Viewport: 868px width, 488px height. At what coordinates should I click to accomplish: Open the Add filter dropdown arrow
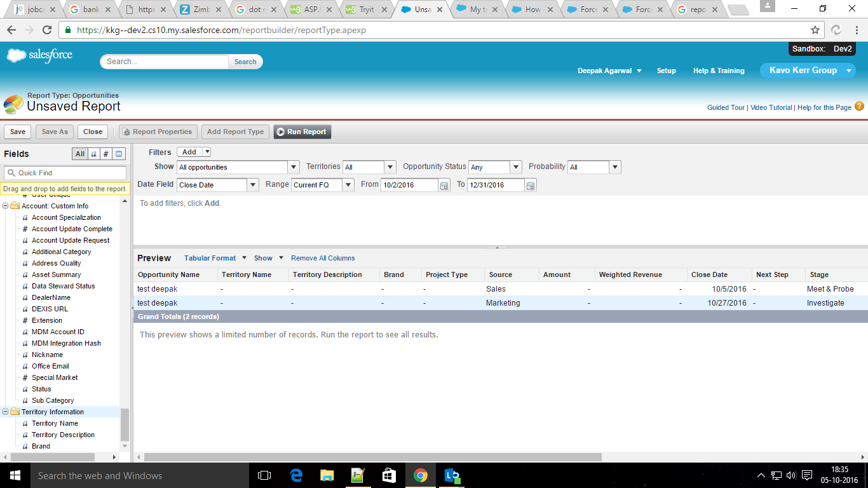pyautogui.click(x=207, y=152)
